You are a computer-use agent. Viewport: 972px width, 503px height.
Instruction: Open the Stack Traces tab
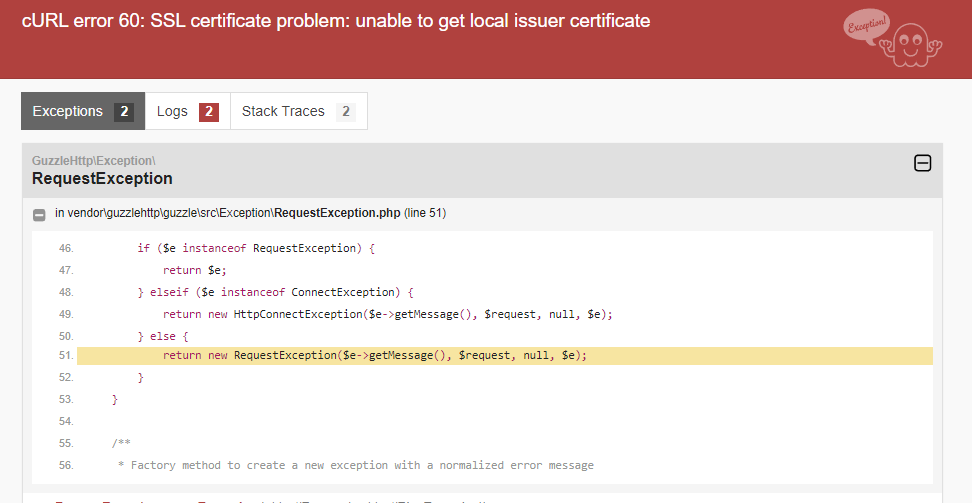pyautogui.click(x=299, y=111)
